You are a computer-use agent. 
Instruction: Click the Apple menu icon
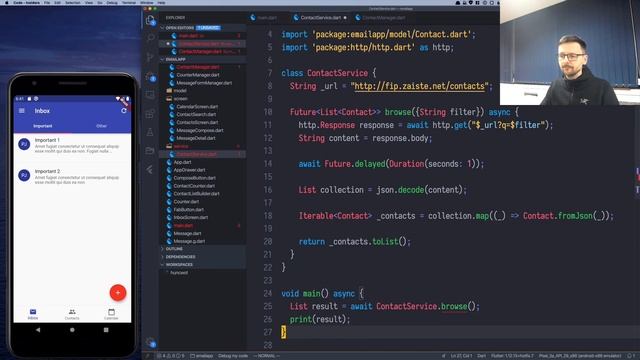7,2
